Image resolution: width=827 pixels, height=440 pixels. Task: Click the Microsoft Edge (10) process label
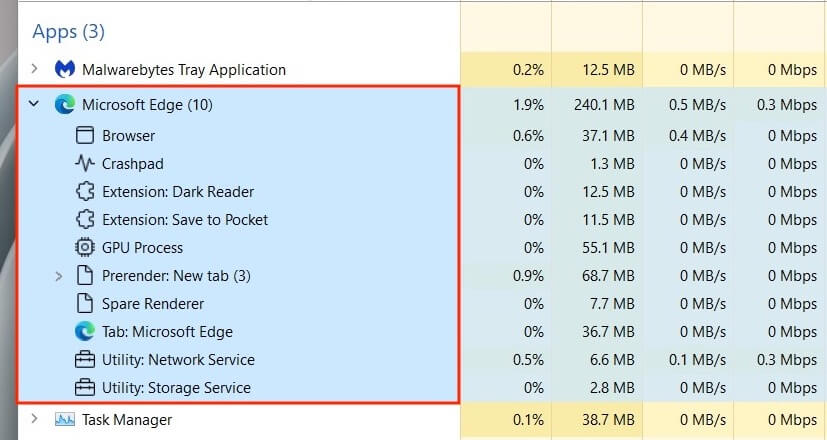[x=147, y=104]
